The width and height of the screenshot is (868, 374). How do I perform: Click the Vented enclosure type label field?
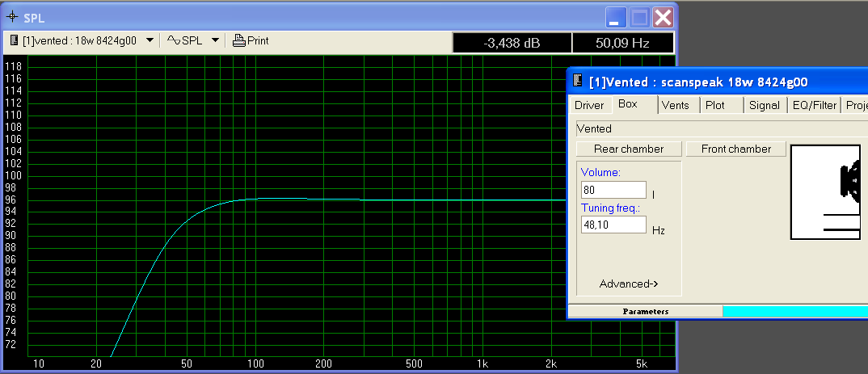[722, 128]
